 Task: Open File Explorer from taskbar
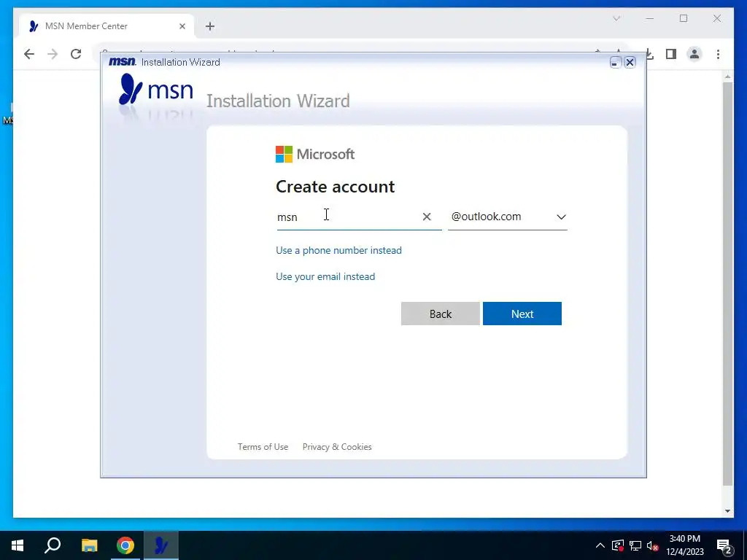[89, 545]
